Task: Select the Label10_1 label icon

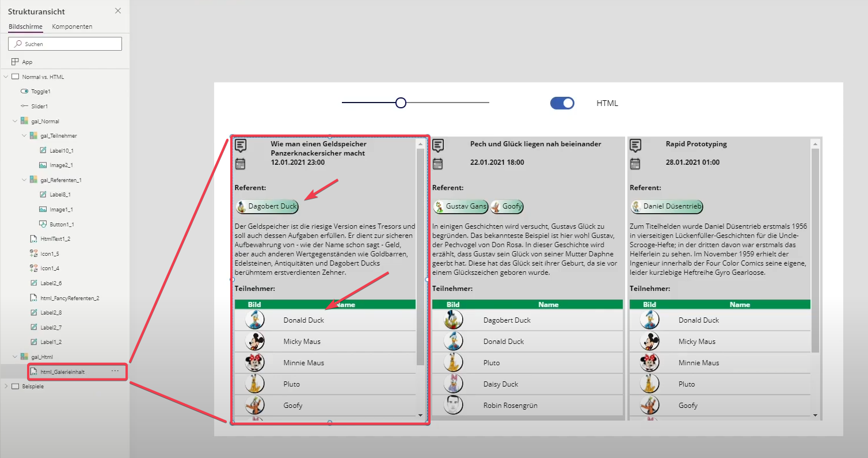Action: pos(43,150)
